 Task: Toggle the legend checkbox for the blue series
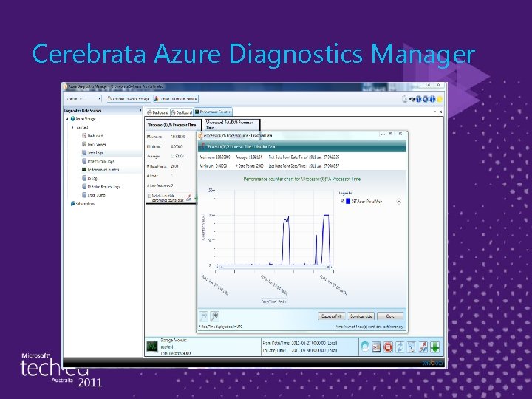click(342, 201)
